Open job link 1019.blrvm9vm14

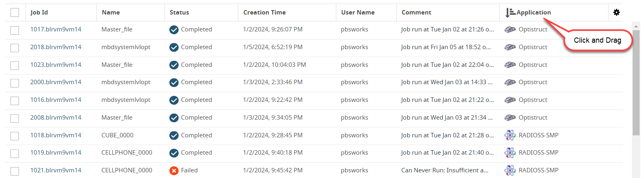tap(56, 153)
